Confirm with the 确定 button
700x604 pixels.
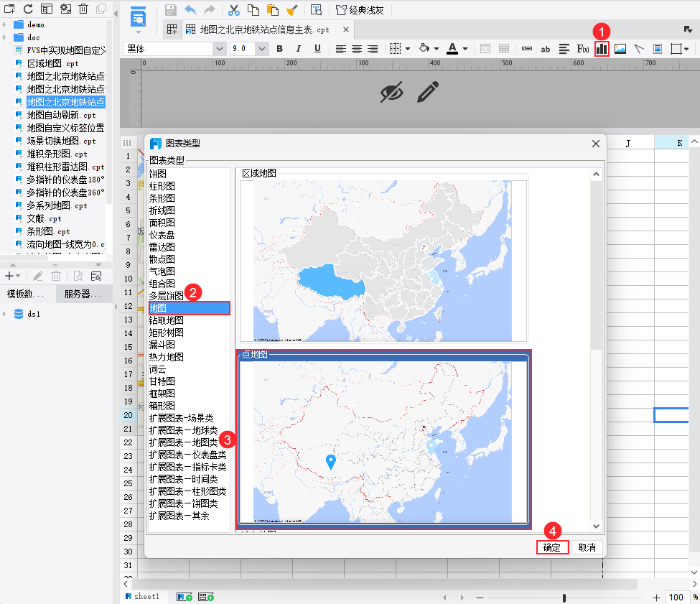(x=552, y=547)
